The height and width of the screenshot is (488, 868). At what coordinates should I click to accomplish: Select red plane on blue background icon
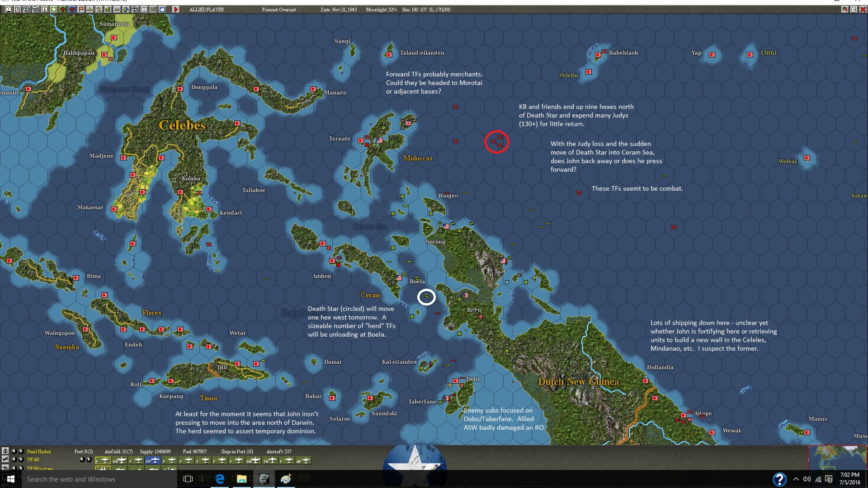pyautogui.click(x=71, y=9)
